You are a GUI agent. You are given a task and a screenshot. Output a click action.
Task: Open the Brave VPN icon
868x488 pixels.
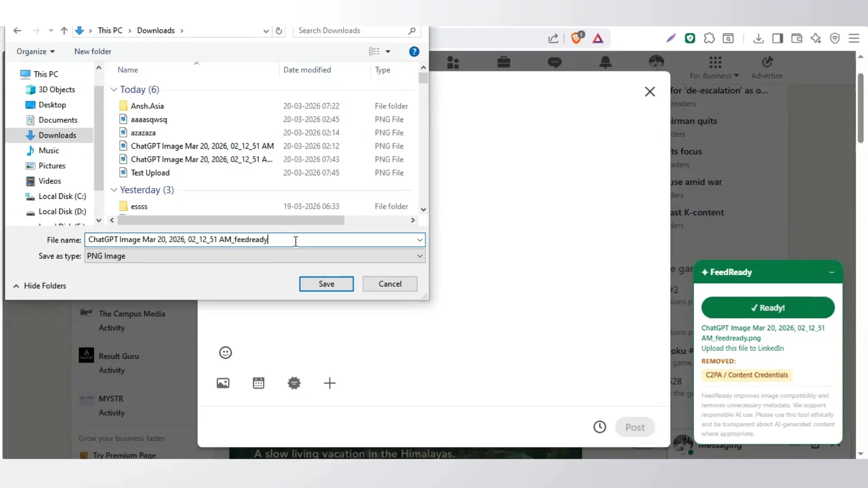click(x=835, y=38)
